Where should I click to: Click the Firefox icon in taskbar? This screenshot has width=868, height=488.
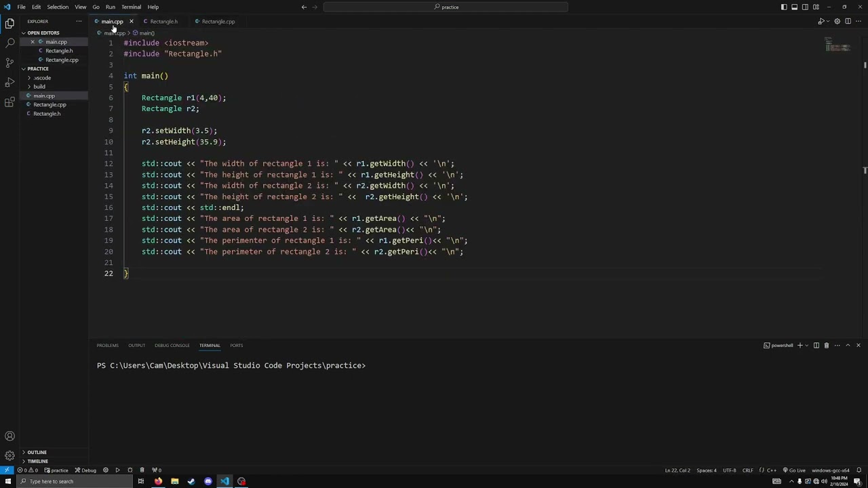click(158, 481)
